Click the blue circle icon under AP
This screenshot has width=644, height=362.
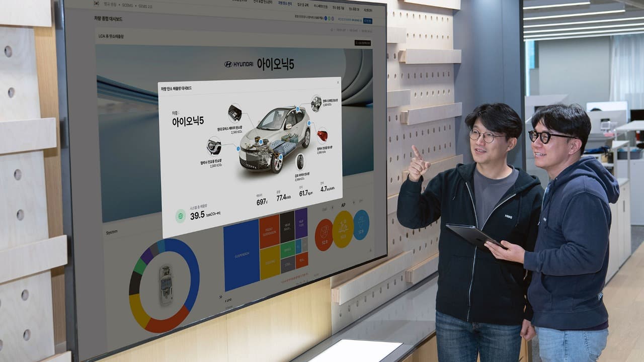pyautogui.click(x=361, y=225)
